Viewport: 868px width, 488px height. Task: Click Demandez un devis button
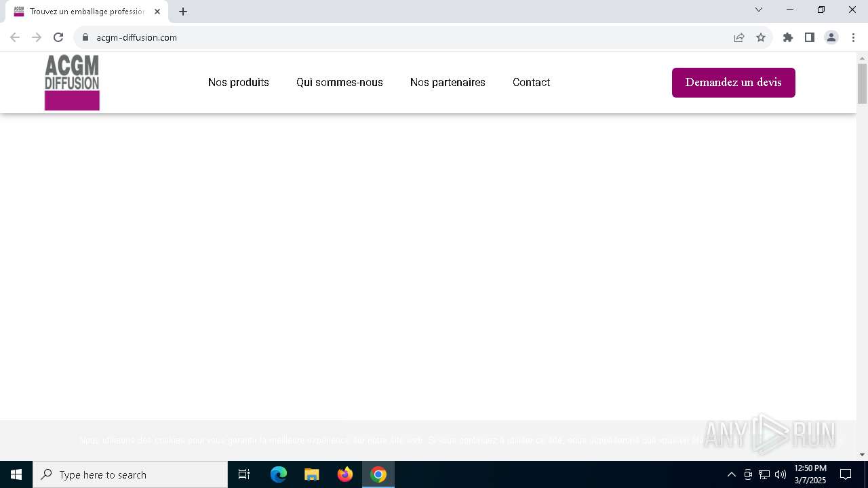[734, 83]
